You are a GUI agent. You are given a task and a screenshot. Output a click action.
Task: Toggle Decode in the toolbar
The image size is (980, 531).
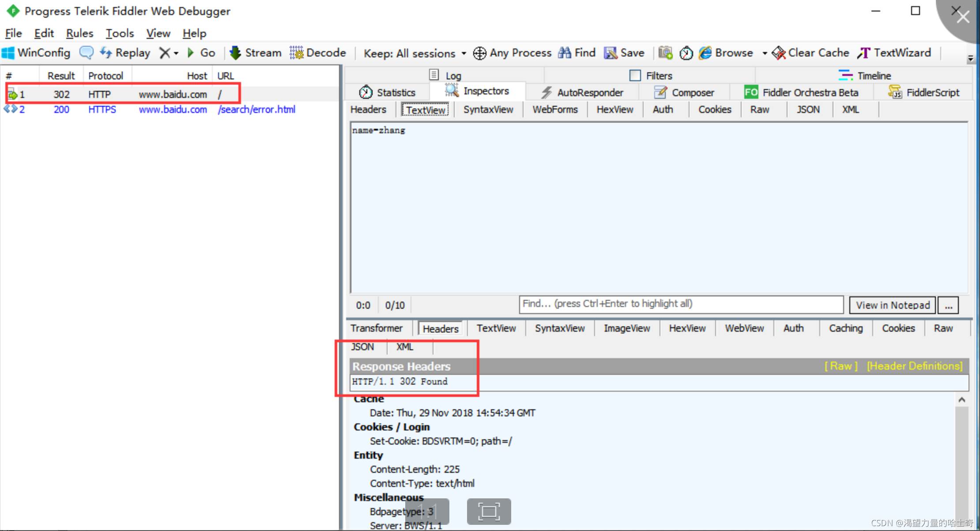[x=318, y=53]
